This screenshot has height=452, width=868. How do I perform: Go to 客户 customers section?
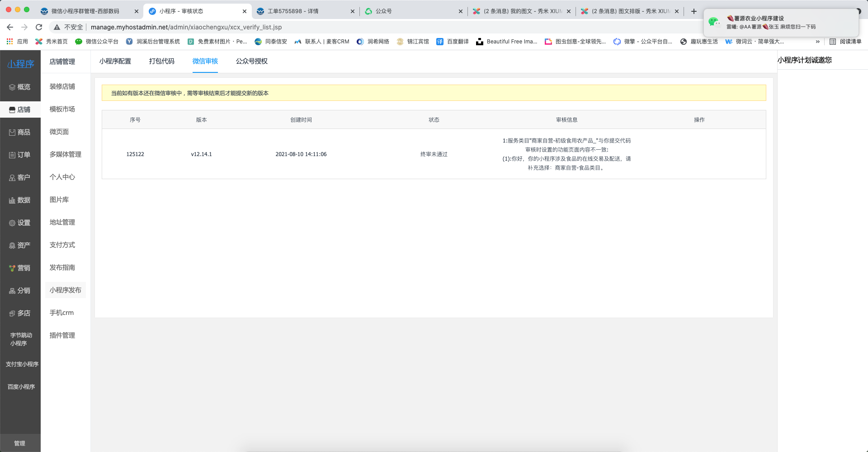pos(20,177)
